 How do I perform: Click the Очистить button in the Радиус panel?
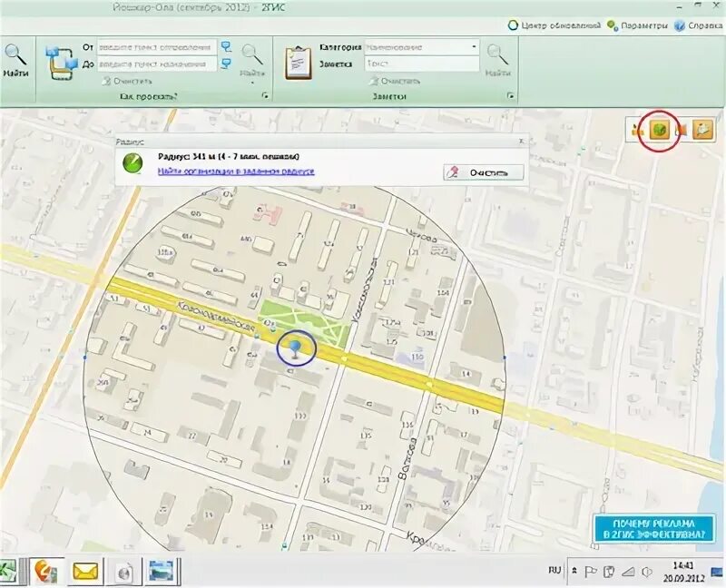point(484,172)
